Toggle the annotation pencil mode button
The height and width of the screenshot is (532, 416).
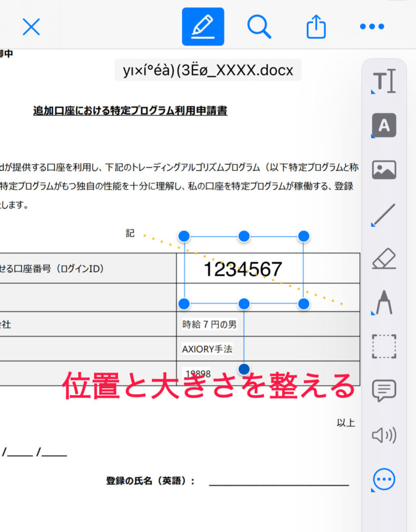tap(203, 26)
